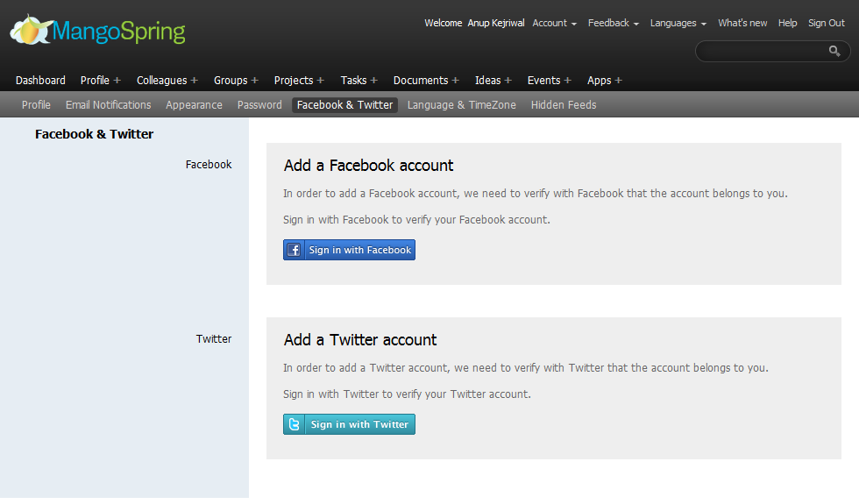The height and width of the screenshot is (504, 859).
Task: Open the Tasks menu item
Action: pyautogui.click(x=353, y=81)
